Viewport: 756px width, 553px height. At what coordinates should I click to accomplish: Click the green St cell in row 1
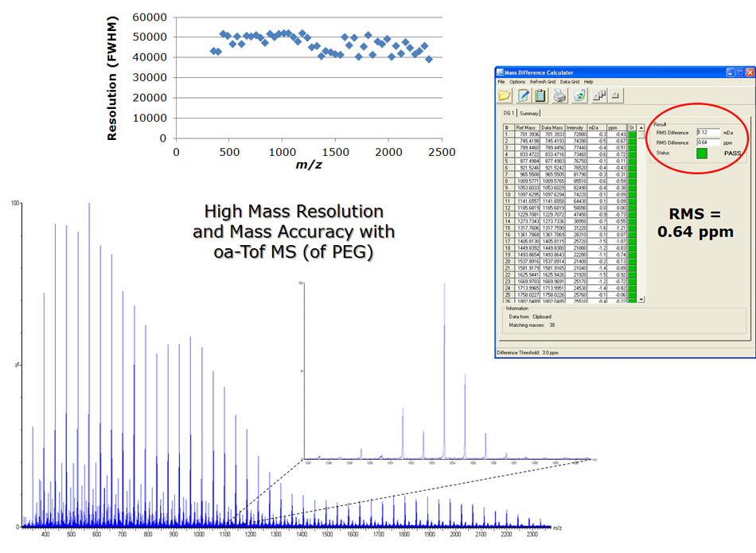tap(632, 134)
